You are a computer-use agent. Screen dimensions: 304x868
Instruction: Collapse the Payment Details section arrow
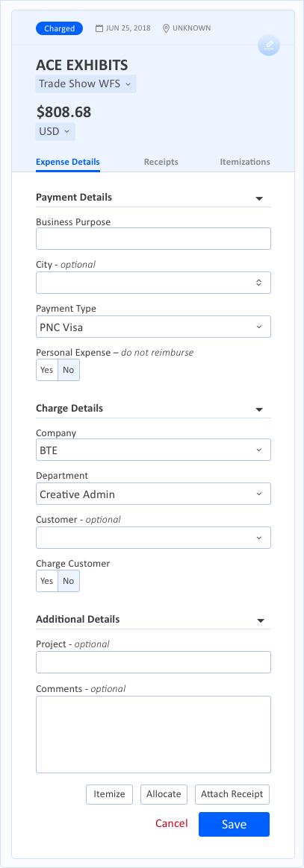(x=259, y=198)
